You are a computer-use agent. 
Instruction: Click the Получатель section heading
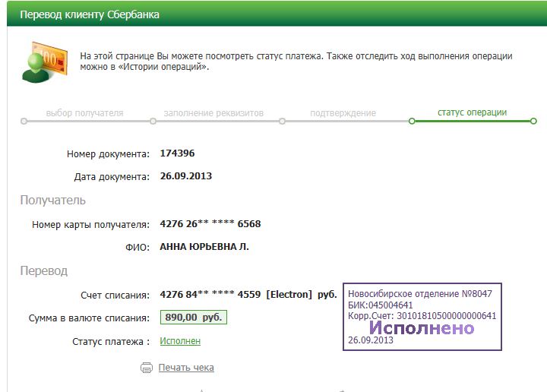[x=52, y=201]
